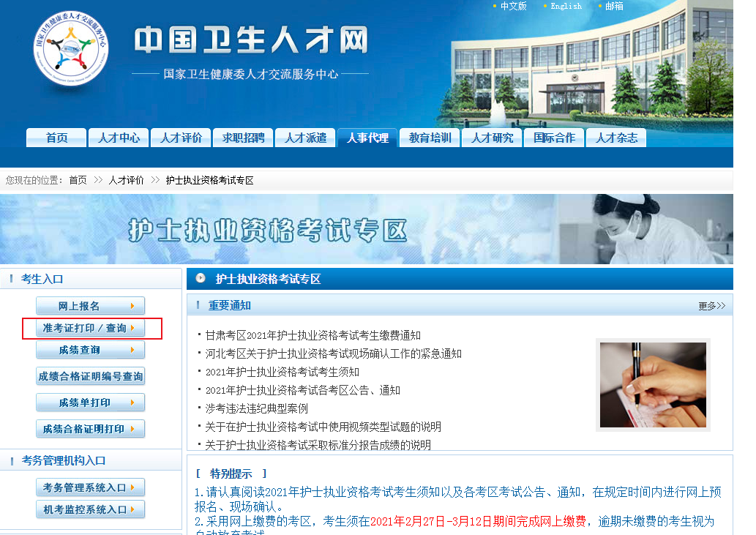Open the 人才杂志 tab

tap(616, 138)
